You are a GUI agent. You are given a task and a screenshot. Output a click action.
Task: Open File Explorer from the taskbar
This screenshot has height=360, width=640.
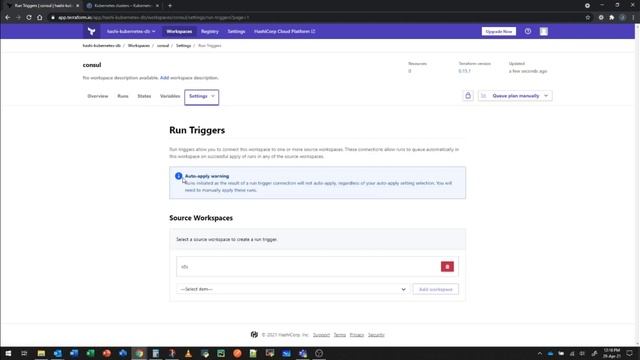click(x=41, y=353)
